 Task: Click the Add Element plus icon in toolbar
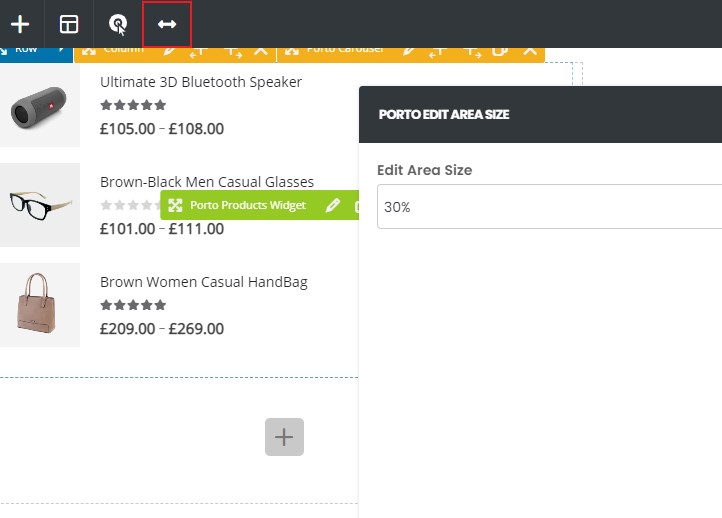tap(20, 24)
